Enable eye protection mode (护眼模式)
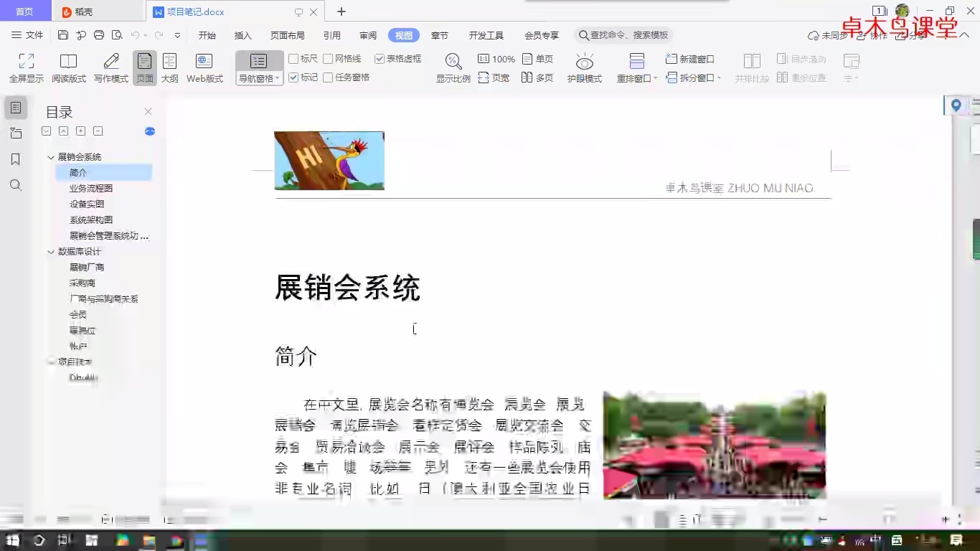Viewport: 980px width, 551px height. (x=583, y=68)
